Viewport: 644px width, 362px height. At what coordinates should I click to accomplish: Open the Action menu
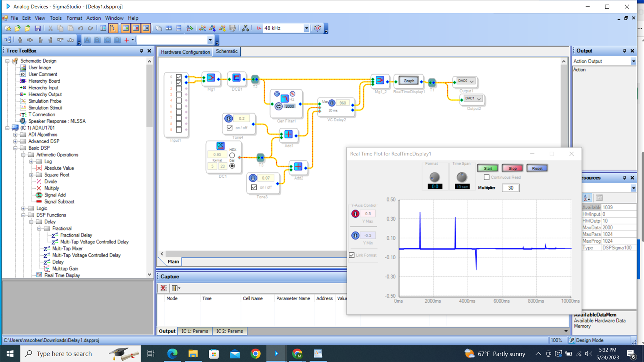93,18
